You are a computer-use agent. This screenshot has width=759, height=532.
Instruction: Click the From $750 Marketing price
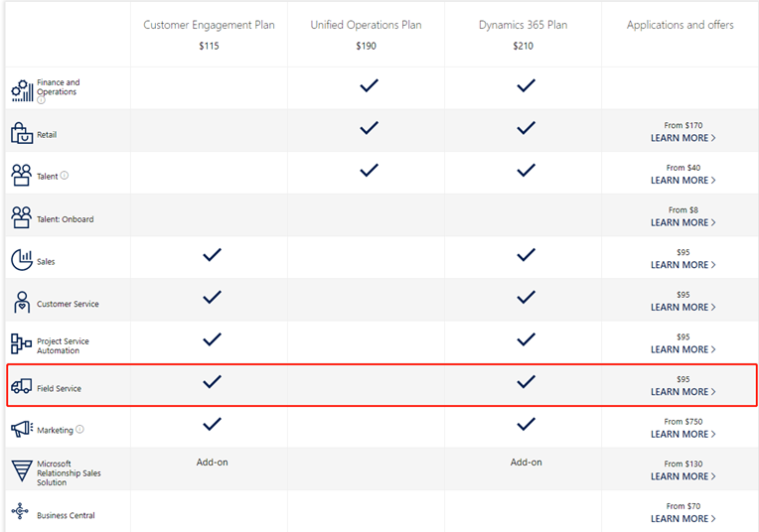coord(683,422)
